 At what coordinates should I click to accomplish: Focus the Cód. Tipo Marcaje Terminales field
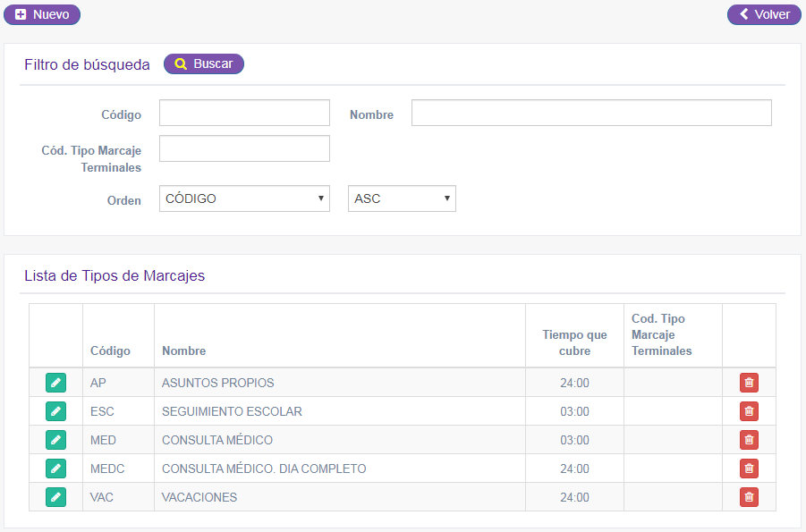(x=244, y=148)
